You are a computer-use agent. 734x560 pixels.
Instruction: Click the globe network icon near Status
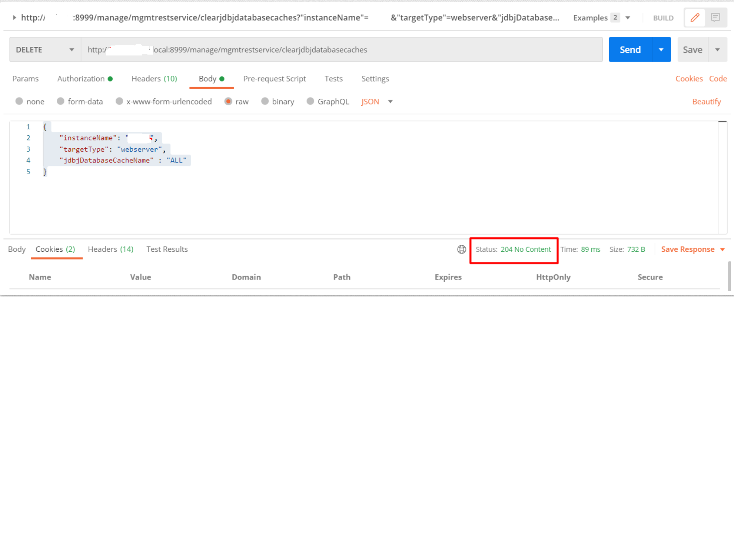tap(462, 249)
